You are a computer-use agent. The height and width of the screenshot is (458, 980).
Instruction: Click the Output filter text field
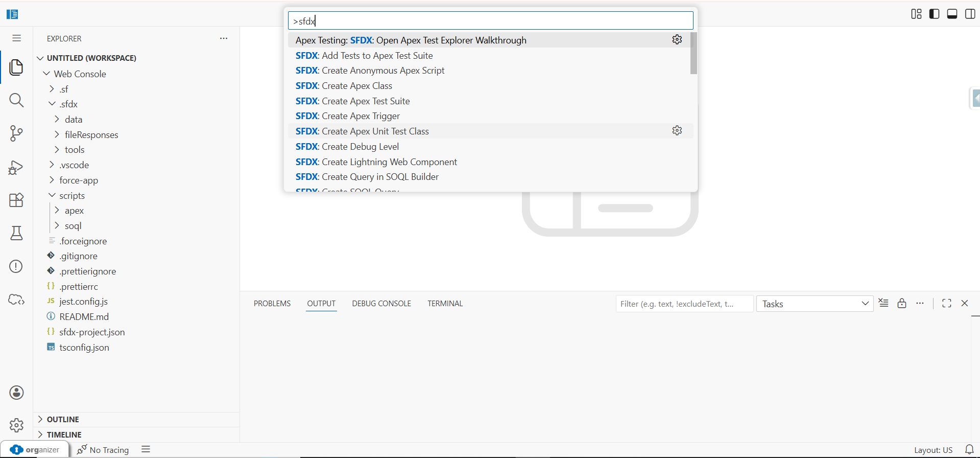(x=684, y=304)
